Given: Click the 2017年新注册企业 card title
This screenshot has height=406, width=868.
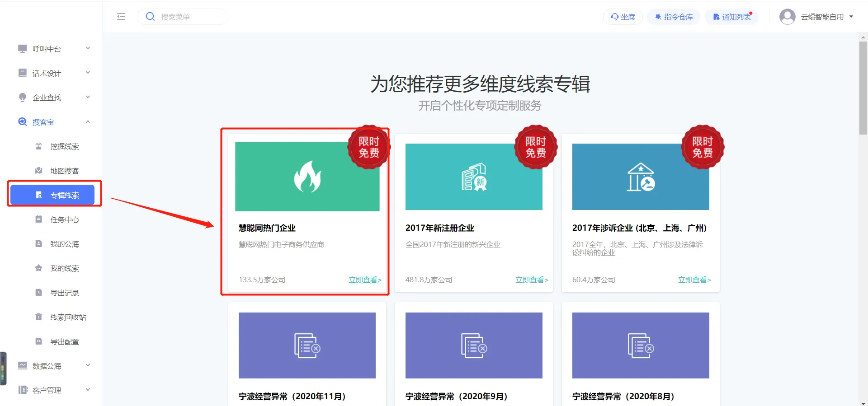Looking at the screenshot, I should click(x=440, y=228).
